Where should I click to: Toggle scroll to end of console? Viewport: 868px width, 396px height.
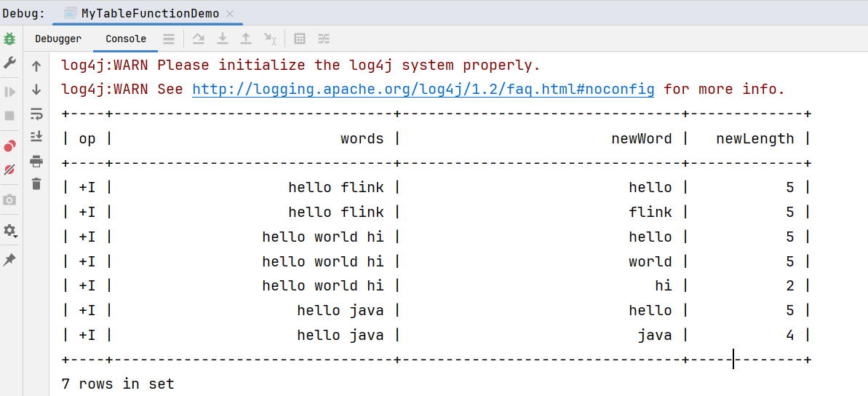click(36, 137)
